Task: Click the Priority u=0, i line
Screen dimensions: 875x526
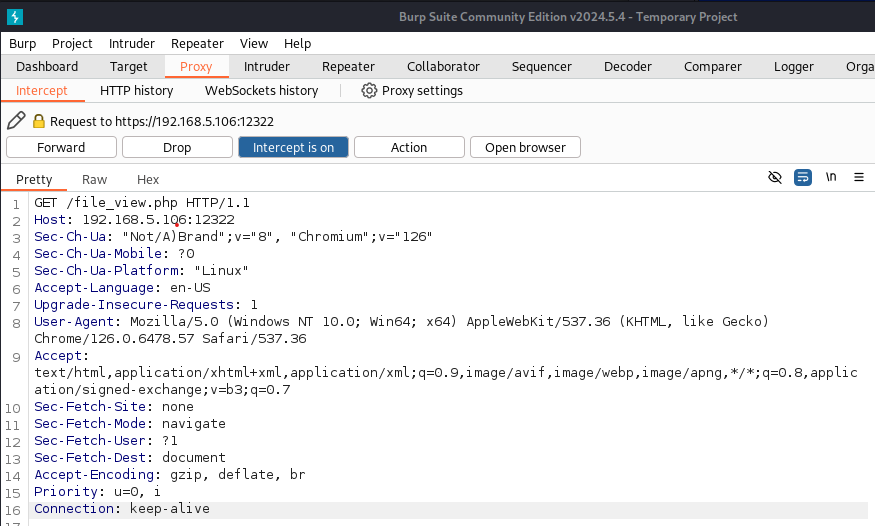Action: (x=98, y=491)
